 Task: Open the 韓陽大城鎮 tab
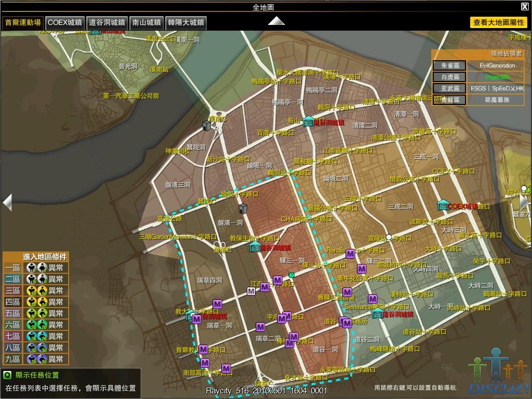[186, 23]
